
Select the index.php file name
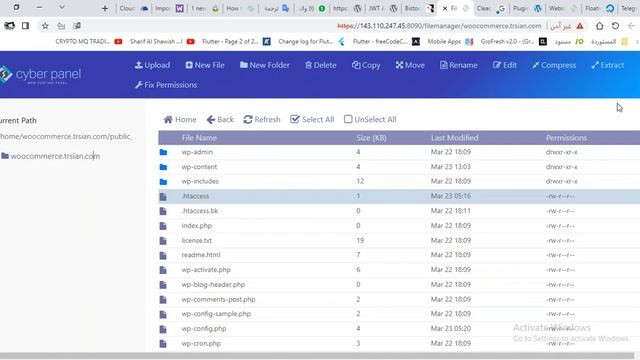197,225
